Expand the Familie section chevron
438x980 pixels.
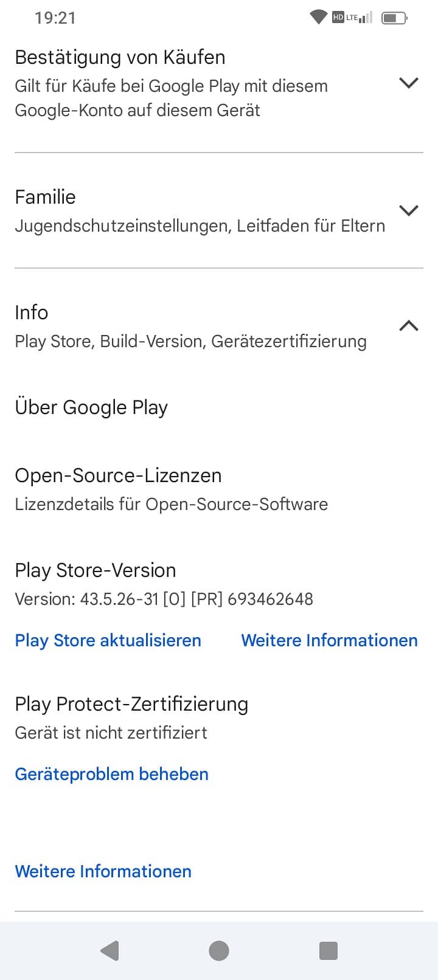[408, 210]
